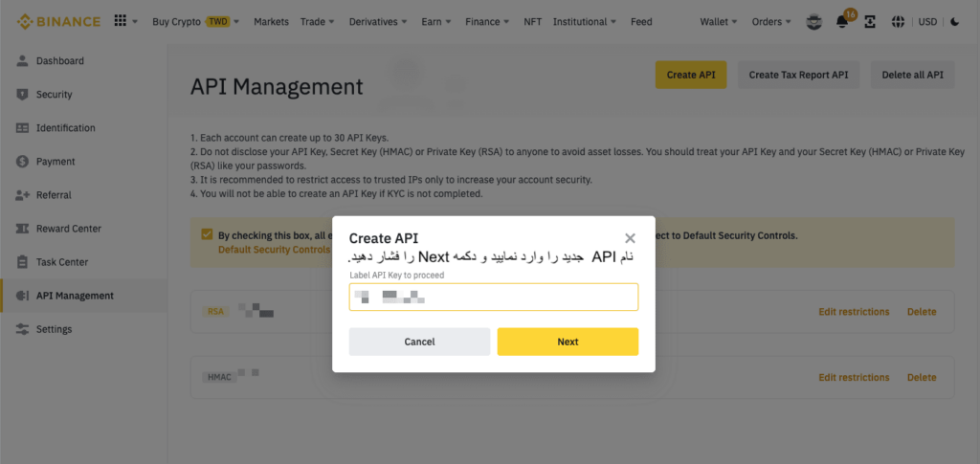This screenshot has height=464, width=980.
Task: Open the language globe icon
Action: click(898, 22)
